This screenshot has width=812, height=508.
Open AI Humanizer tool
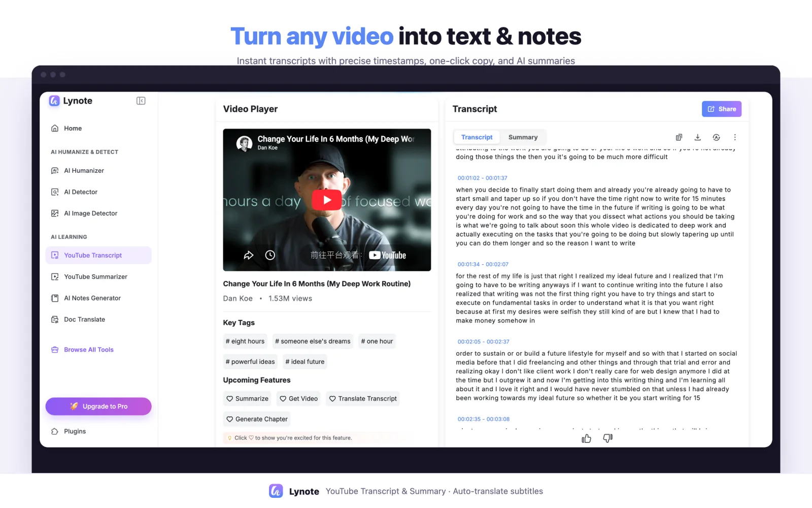pyautogui.click(x=98, y=171)
